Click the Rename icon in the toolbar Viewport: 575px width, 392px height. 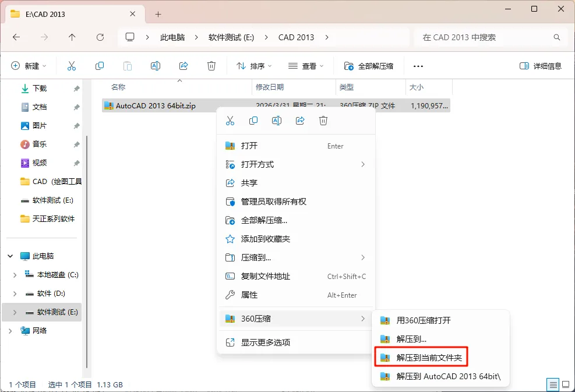click(156, 66)
